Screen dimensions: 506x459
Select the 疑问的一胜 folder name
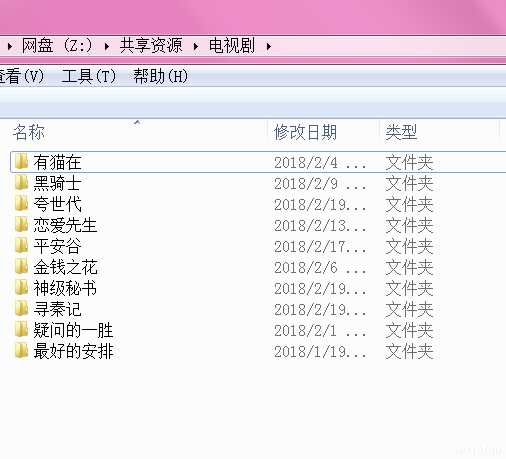pos(73,330)
